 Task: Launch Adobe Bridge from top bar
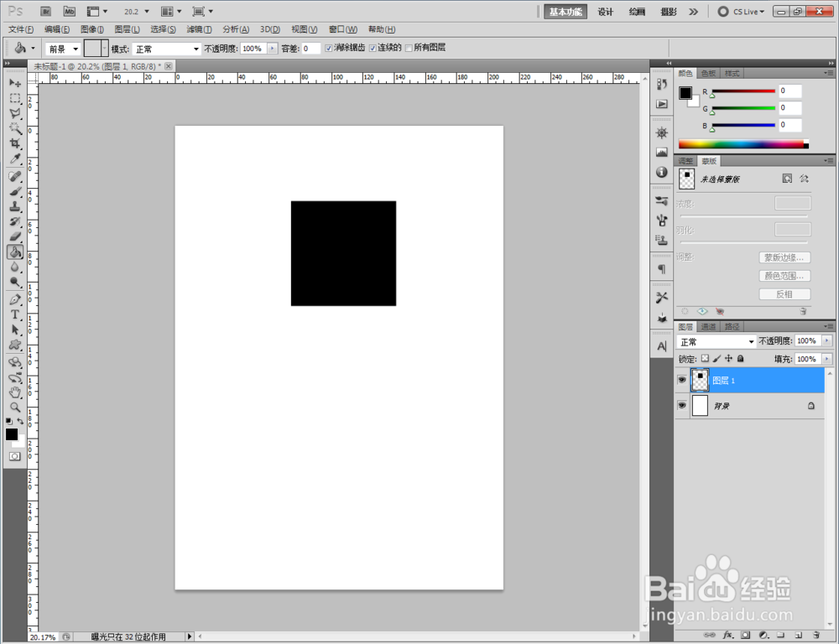[x=46, y=11]
